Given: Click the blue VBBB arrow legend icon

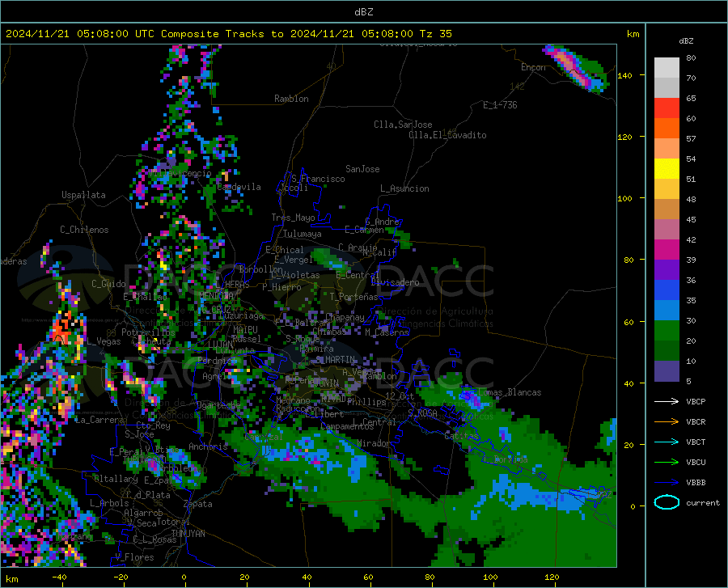Looking at the screenshot, I should [667, 483].
